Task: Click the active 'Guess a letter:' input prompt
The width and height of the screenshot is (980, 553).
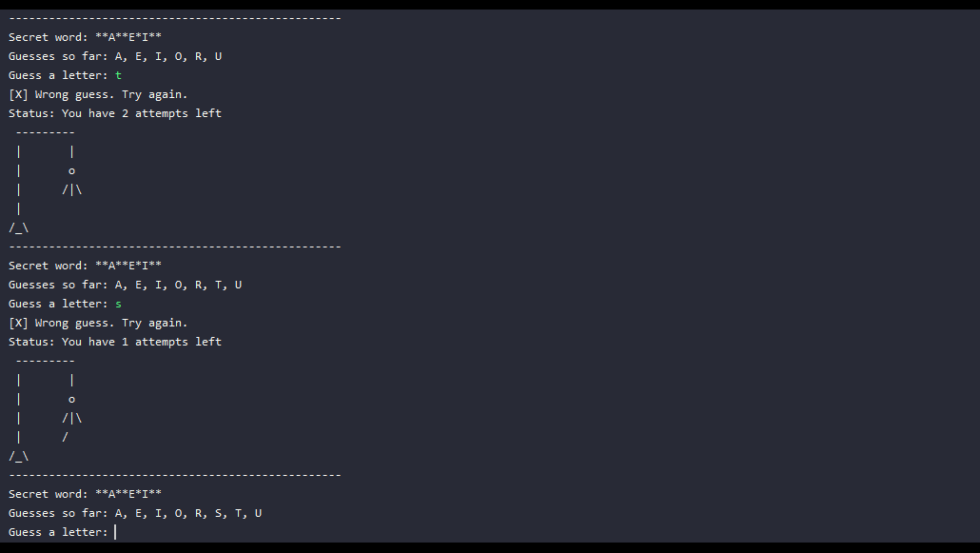Action: tap(63, 532)
